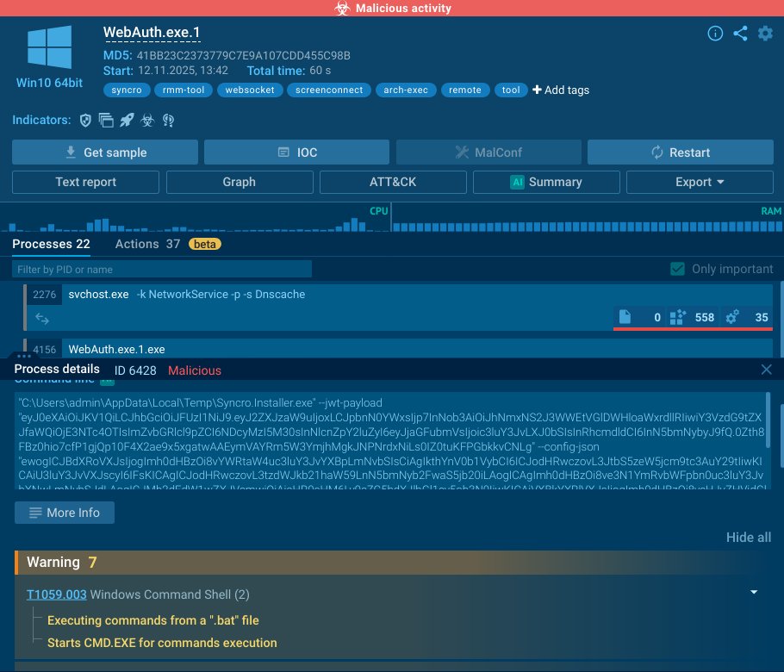Switch to the Actions 37 tab
The width and height of the screenshot is (784, 672).
(x=147, y=244)
